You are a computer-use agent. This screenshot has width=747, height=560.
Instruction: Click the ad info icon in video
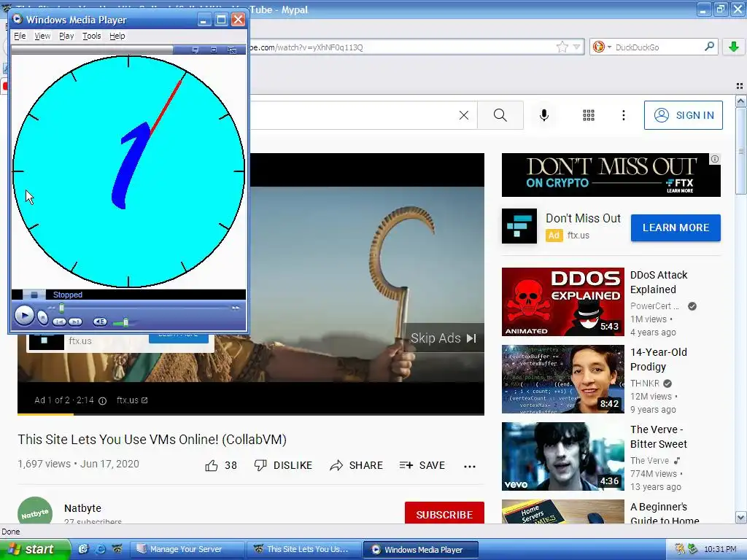[x=102, y=400]
